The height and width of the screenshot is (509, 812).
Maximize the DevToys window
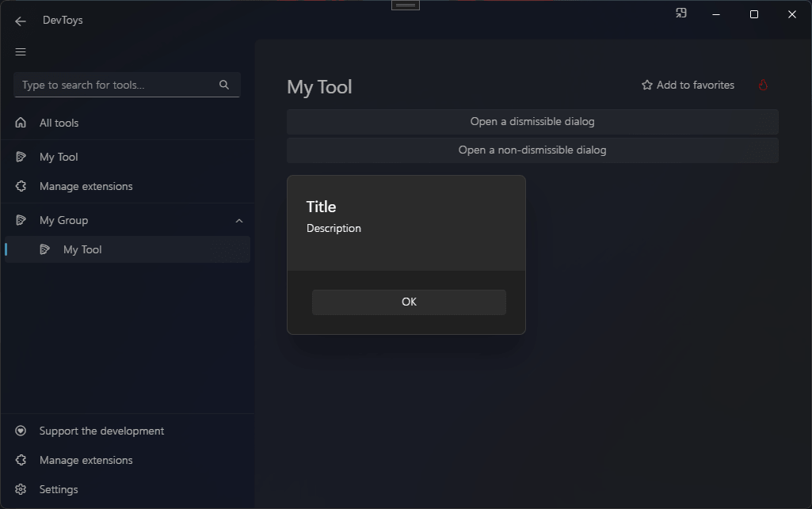(754, 14)
